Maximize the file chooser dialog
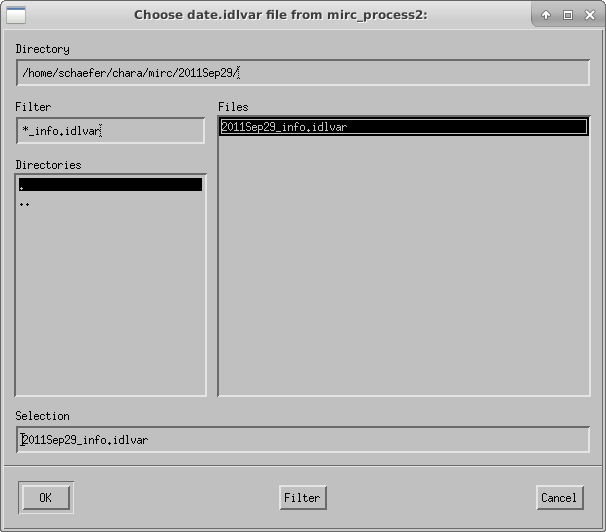 [x=568, y=15]
